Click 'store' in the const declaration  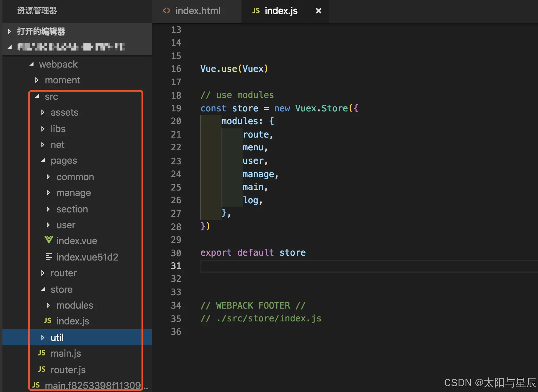point(245,108)
